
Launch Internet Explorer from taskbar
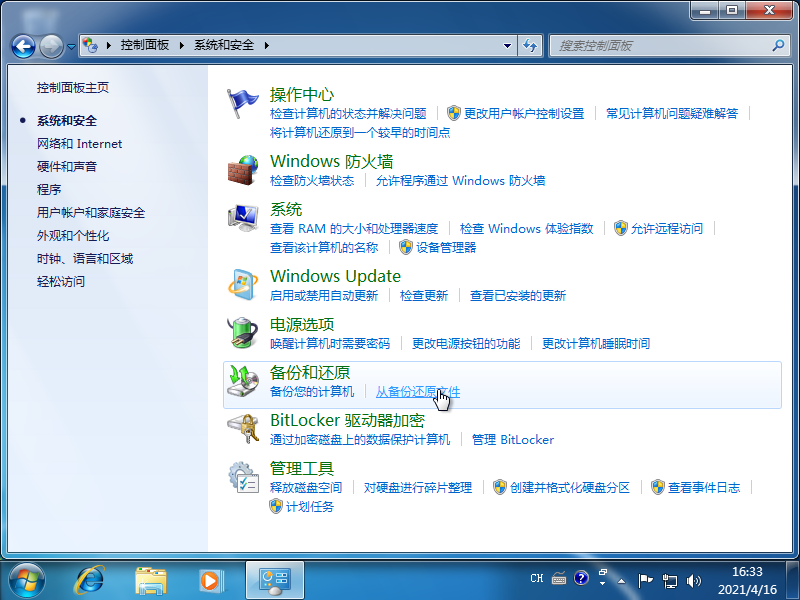(90, 580)
